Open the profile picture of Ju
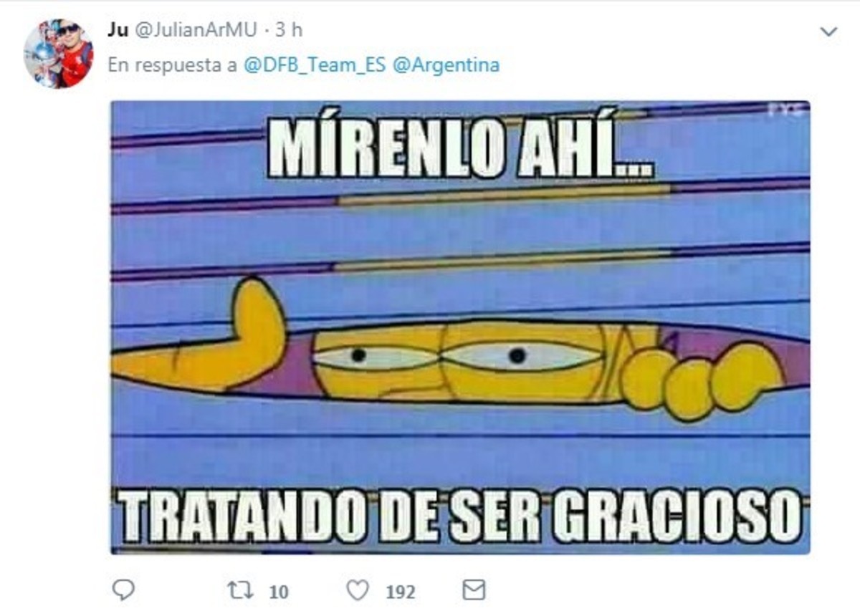 pos(58,54)
